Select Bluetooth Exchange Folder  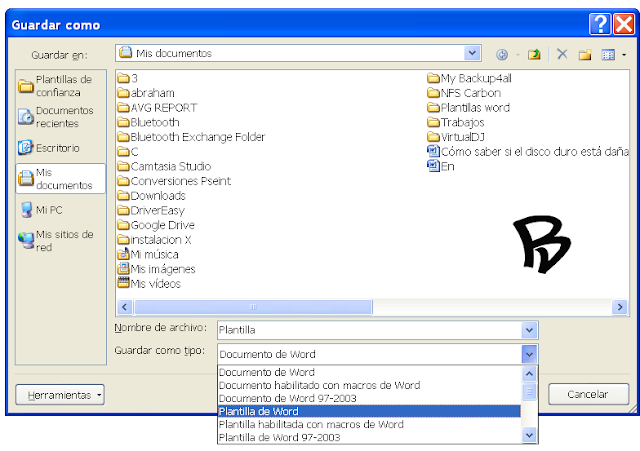click(191, 137)
